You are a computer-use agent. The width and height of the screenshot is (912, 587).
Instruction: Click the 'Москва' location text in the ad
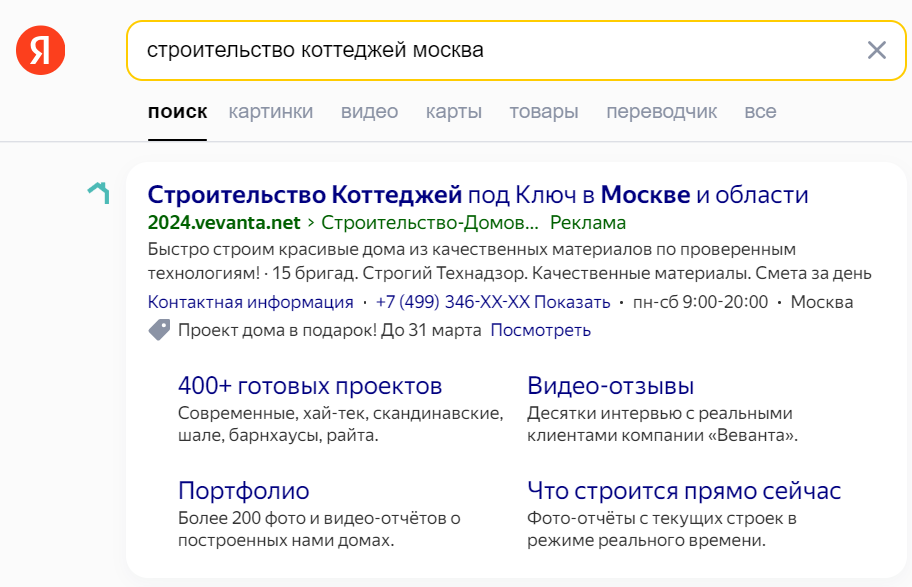[822, 302]
